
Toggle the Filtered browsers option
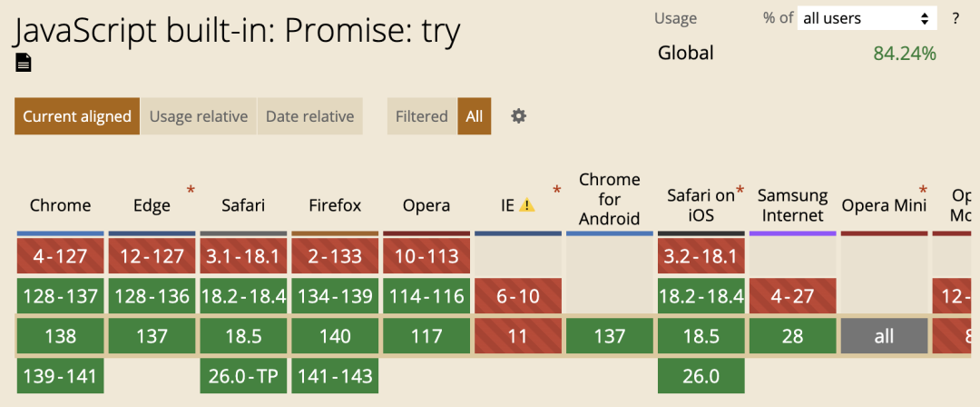[422, 116]
